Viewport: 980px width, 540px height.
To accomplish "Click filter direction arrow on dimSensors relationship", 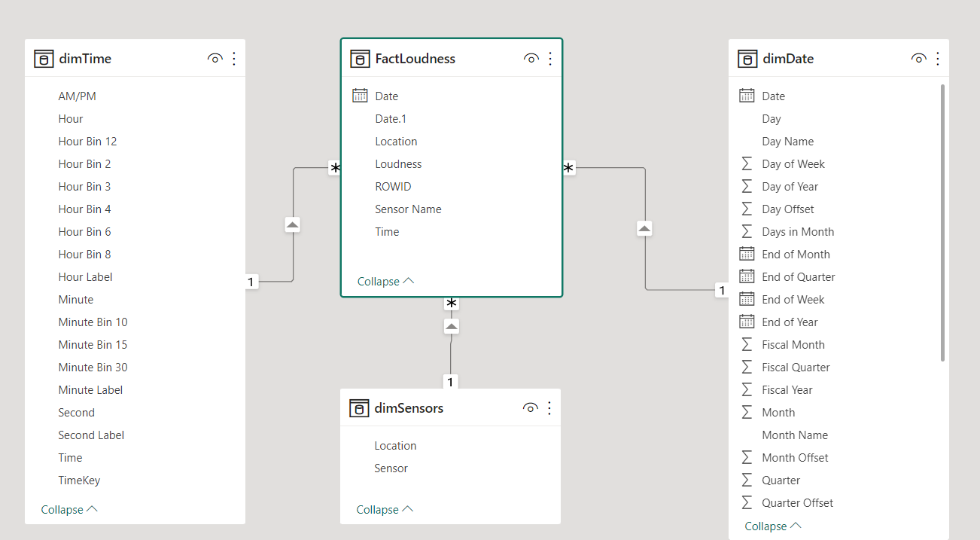I will 451,326.
